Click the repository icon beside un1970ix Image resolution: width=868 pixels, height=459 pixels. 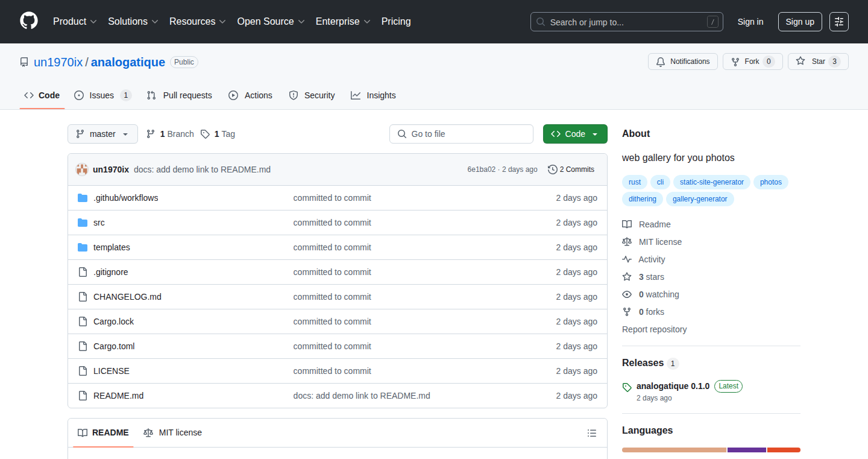[24, 62]
